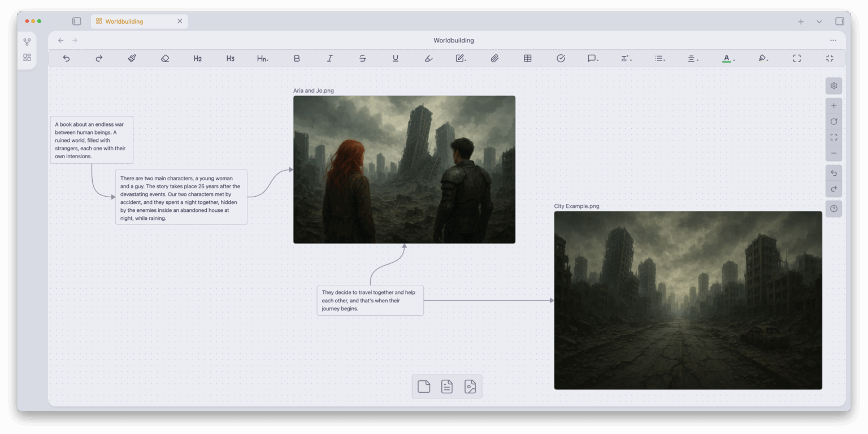Toggle italic formatting in the toolbar
This screenshot has width=868, height=434.
click(x=329, y=58)
